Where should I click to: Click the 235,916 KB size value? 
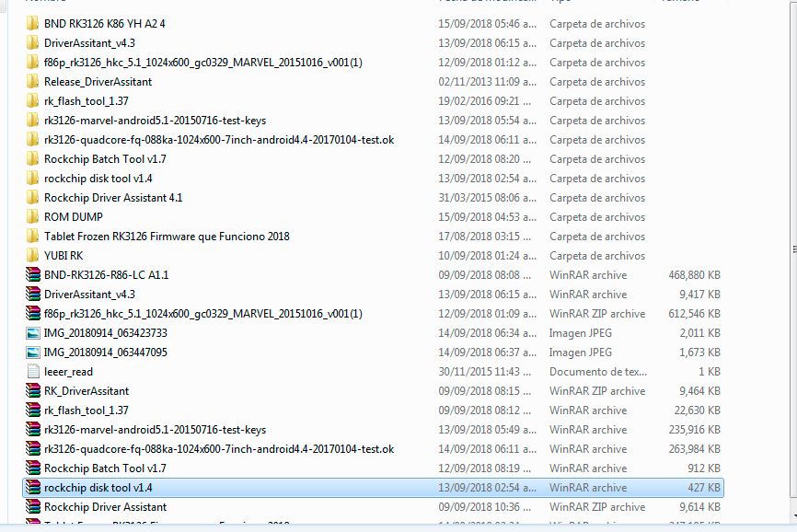694,429
